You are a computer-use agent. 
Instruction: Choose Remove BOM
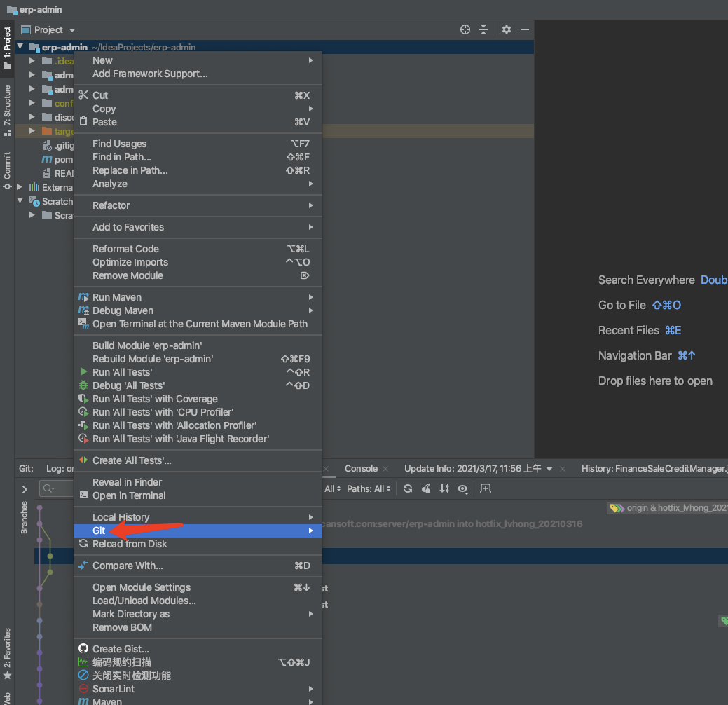[x=198, y=627]
